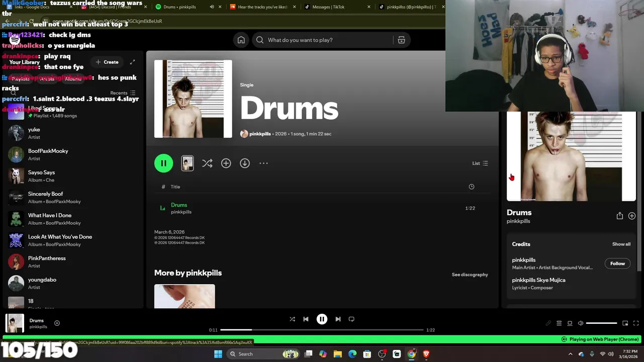This screenshot has width=644, height=362.
Task: Follow pinkkpills in Credits
Action: (617, 263)
